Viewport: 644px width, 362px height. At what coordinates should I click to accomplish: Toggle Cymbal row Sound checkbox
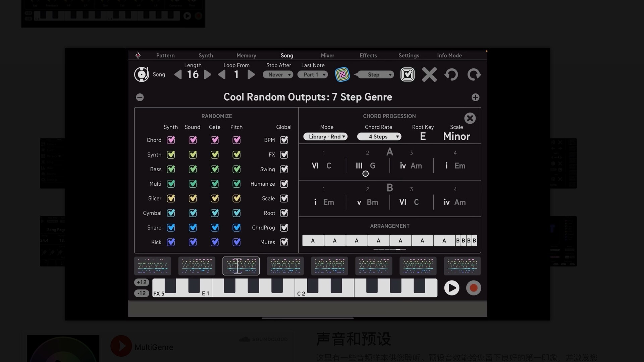pos(193,213)
